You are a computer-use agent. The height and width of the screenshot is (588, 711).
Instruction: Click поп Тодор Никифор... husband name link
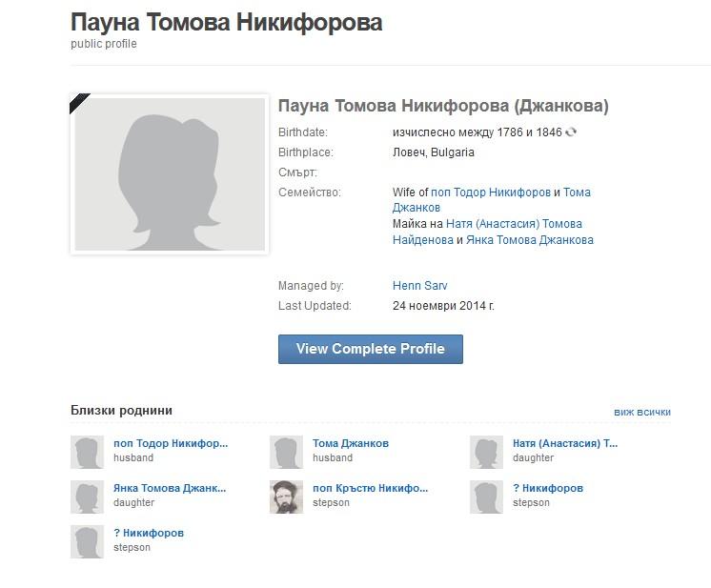(171, 443)
